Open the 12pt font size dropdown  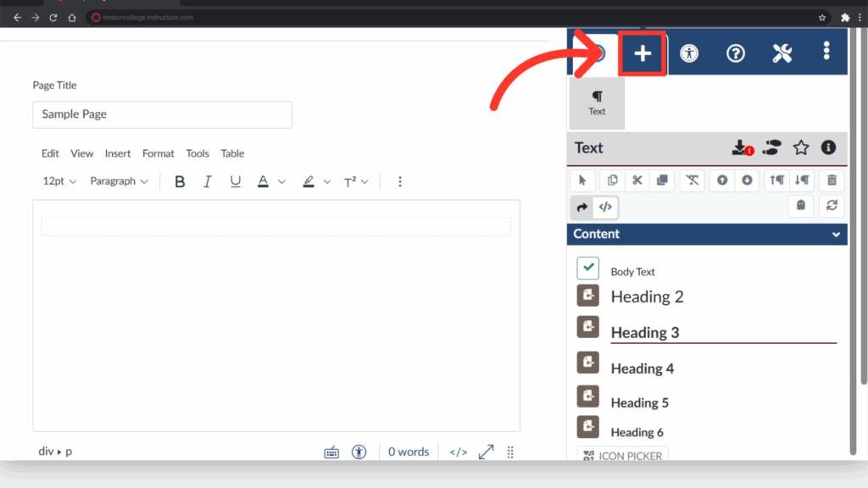tap(59, 181)
